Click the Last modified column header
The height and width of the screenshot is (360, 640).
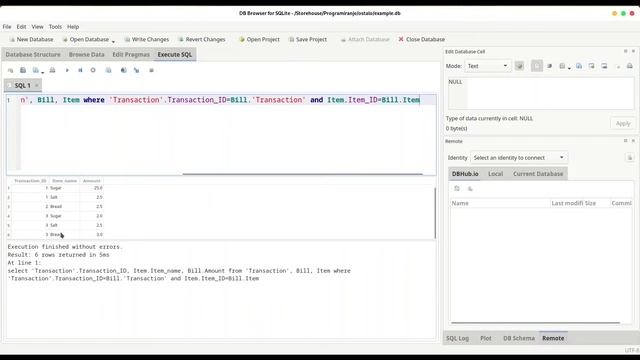(x=566, y=203)
